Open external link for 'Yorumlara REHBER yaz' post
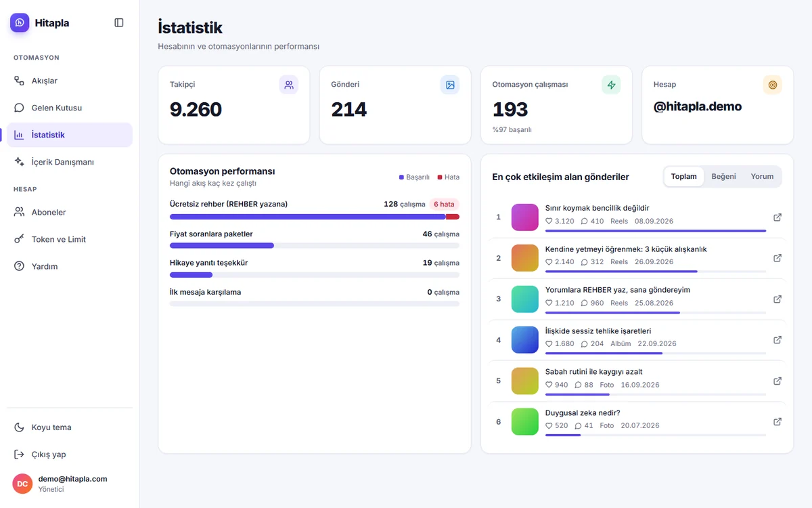The width and height of the screenshot is (812, 508). click(x=777, y=299)
